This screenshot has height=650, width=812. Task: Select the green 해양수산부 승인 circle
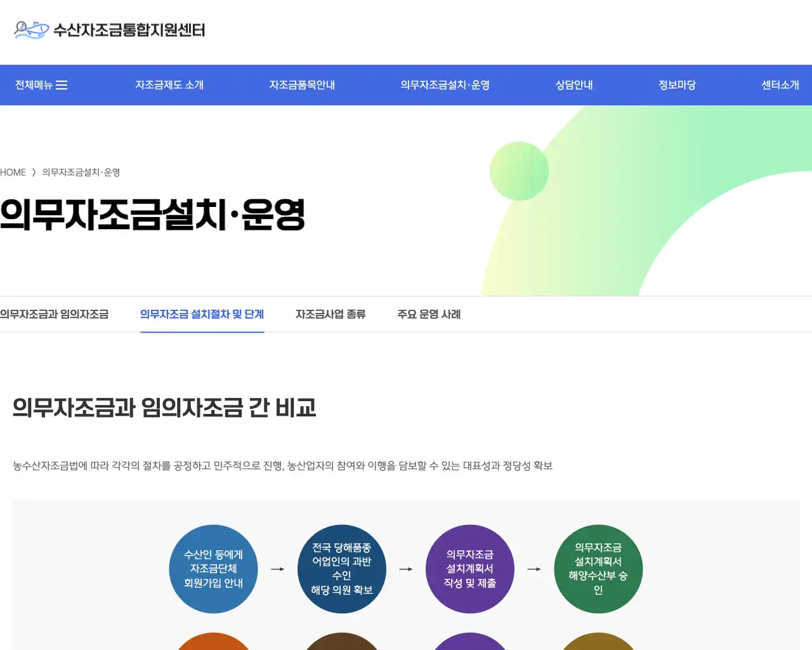point(598,569)
